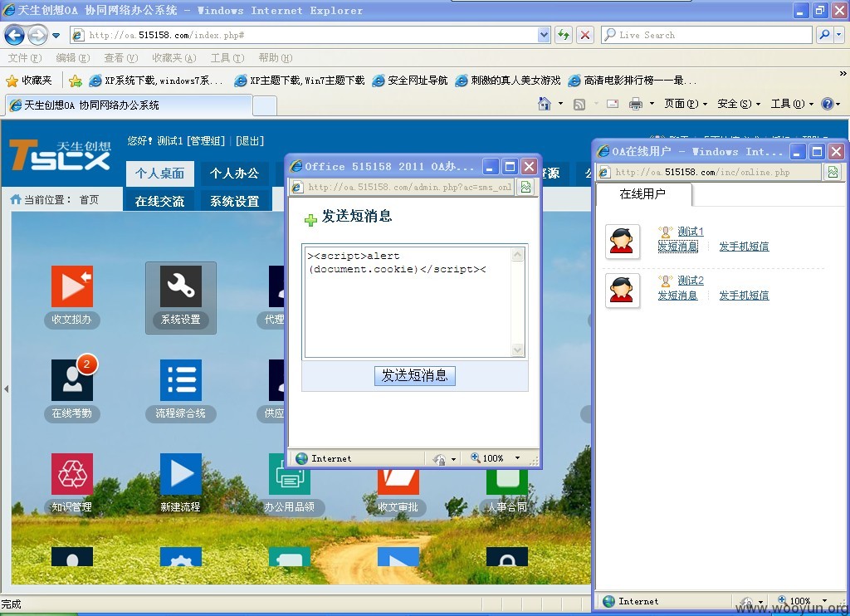Click the 测试2 username link
The image size is (850, 616).
pos(691,281)
